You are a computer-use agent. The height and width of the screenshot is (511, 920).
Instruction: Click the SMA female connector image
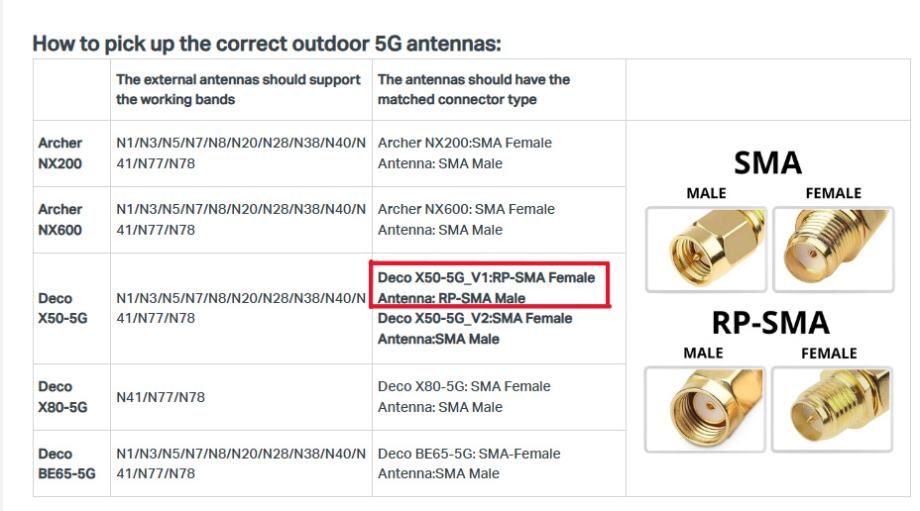(832, 249)
